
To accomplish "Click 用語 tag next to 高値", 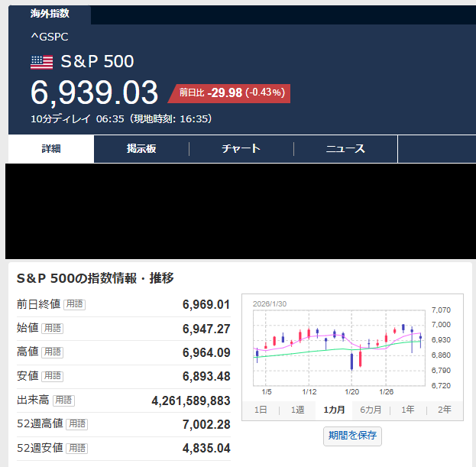I will [53, 352].
